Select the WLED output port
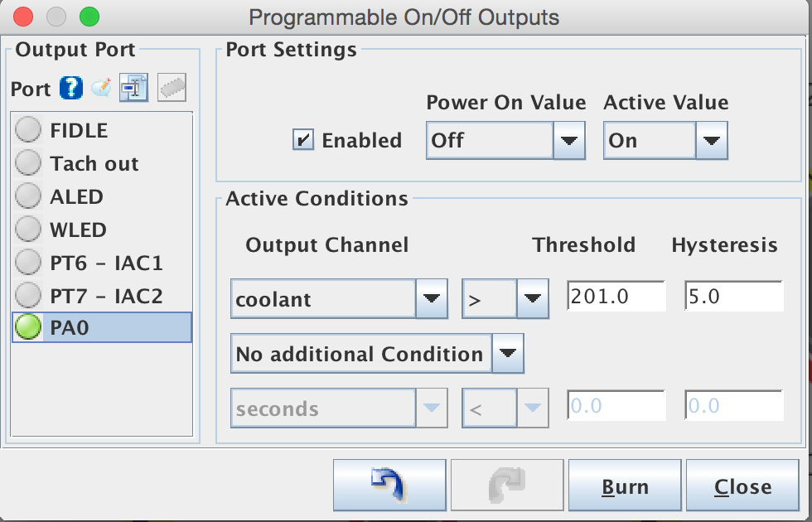The height and width of the screenshot is (522, 812). coord(102,230)
